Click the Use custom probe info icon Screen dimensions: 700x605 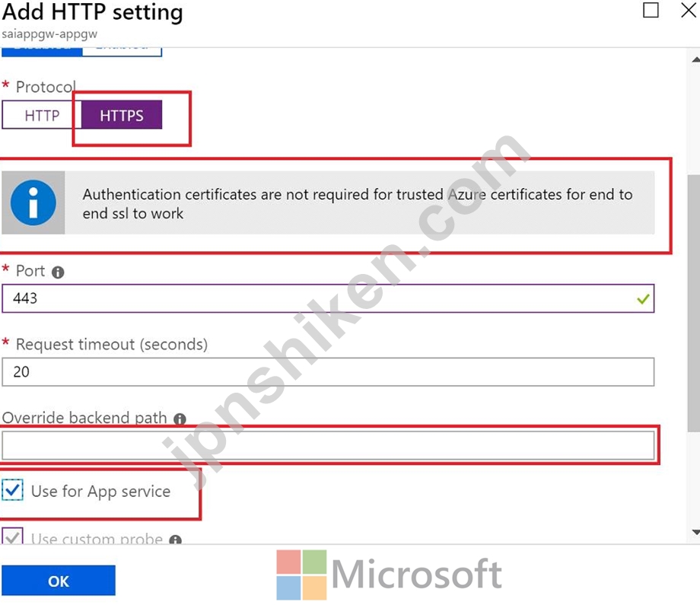176,540
